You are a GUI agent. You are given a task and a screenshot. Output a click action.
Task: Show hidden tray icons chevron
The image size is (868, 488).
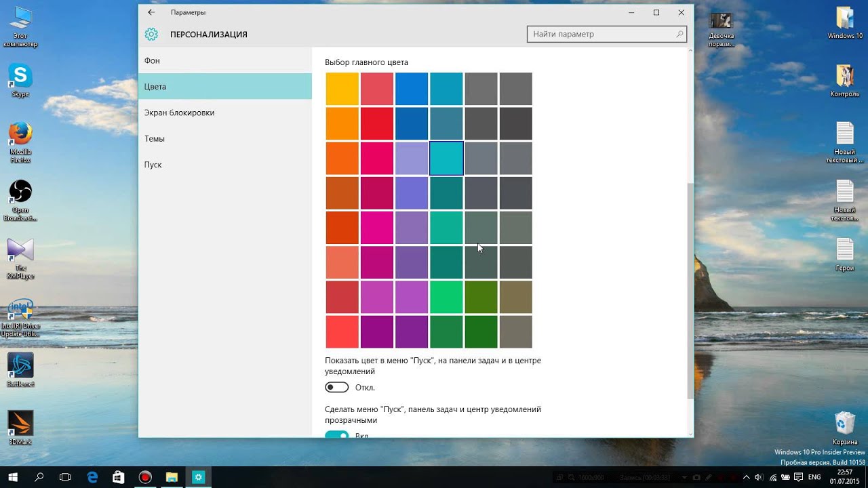click(745, 477)
